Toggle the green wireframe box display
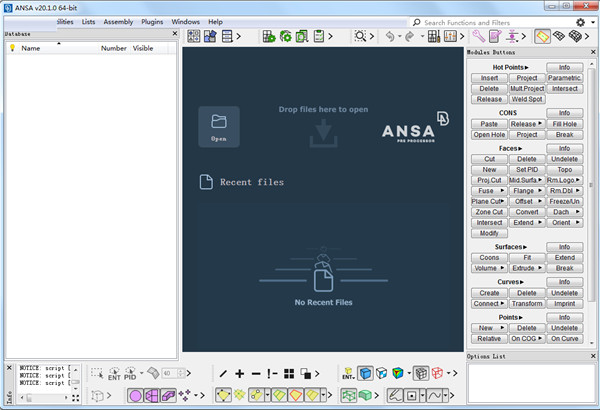The height and width of the screenshot is (410, 600). click(349, 395)
